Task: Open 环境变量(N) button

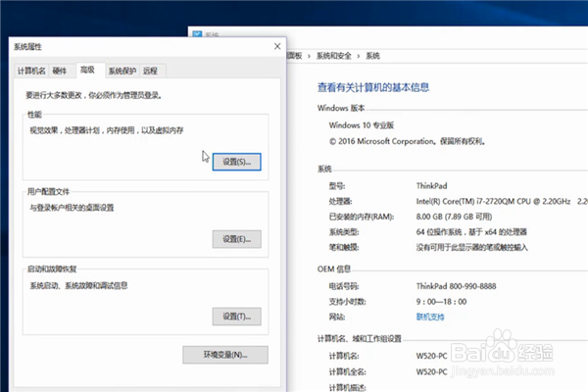Action: click(x=225, y=355)
